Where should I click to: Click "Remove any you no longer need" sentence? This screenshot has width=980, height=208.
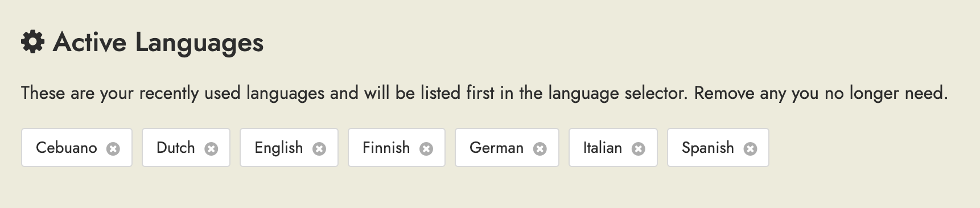[x=821, y=93]
